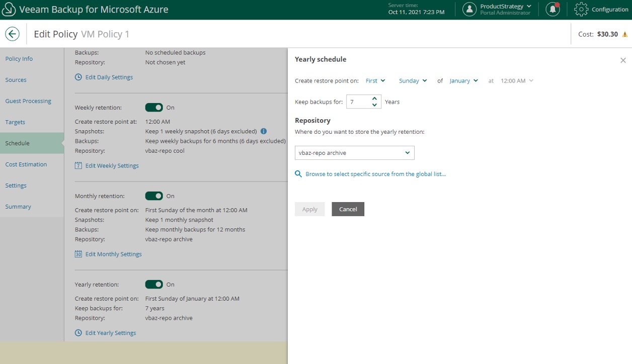
Task: Click the clock icon beside Edit Yearly Settings
Action: (x=78, y=332)
